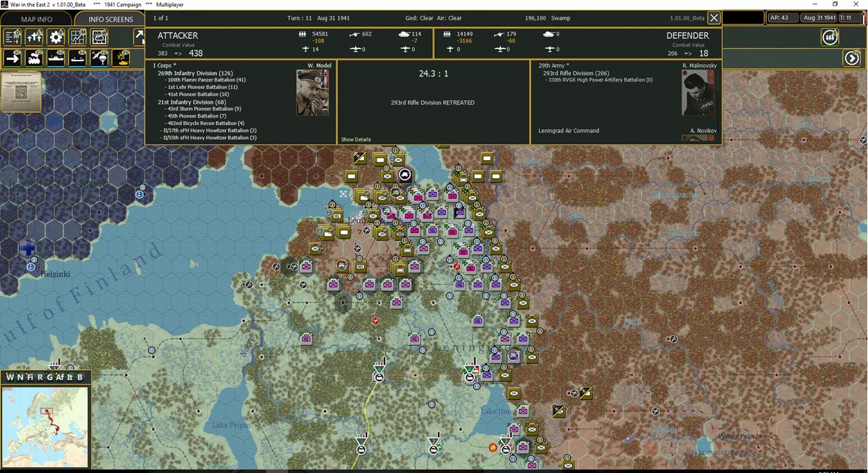The width and height of the screenshot is (868, 473).
Task: Toggle the It filter on the minimap bar
Action: point(70,378)
